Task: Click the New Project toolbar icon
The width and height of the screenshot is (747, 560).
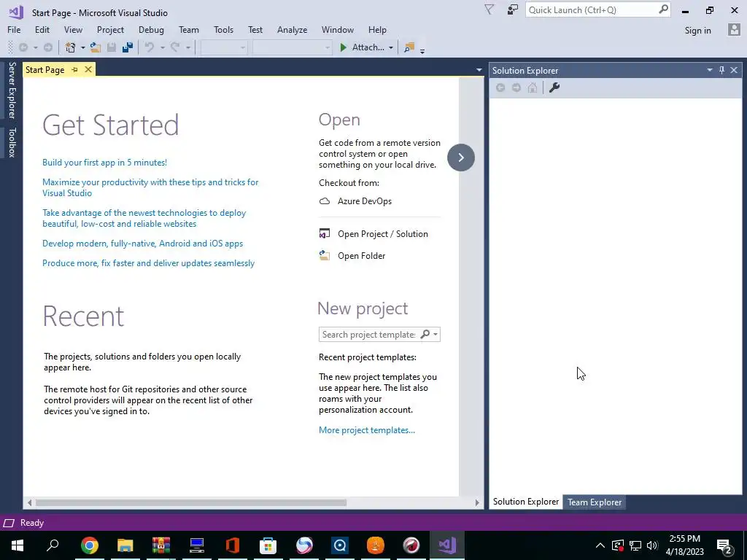Action: pyautogui.click(x=71, y=47)
